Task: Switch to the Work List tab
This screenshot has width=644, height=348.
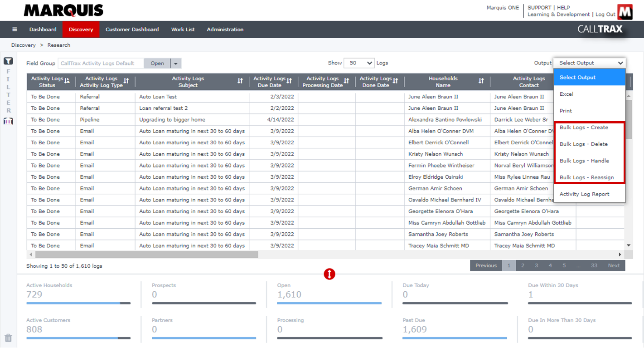Action: [x=183, y=29]
